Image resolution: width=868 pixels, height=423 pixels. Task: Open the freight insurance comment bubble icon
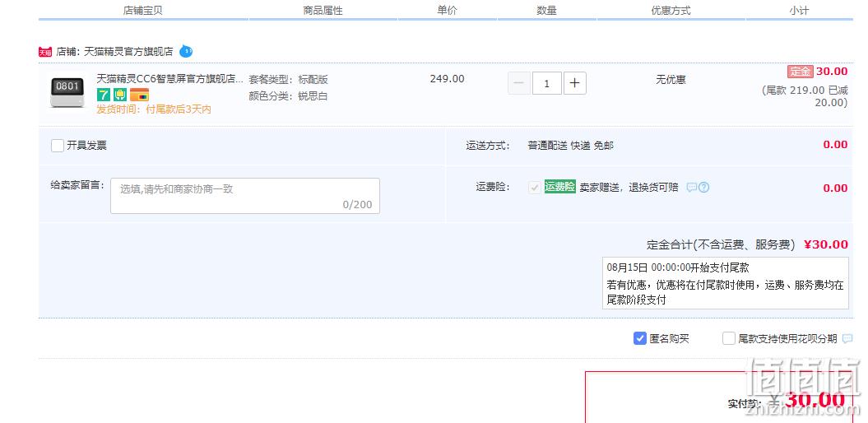[x=691, y=187]
